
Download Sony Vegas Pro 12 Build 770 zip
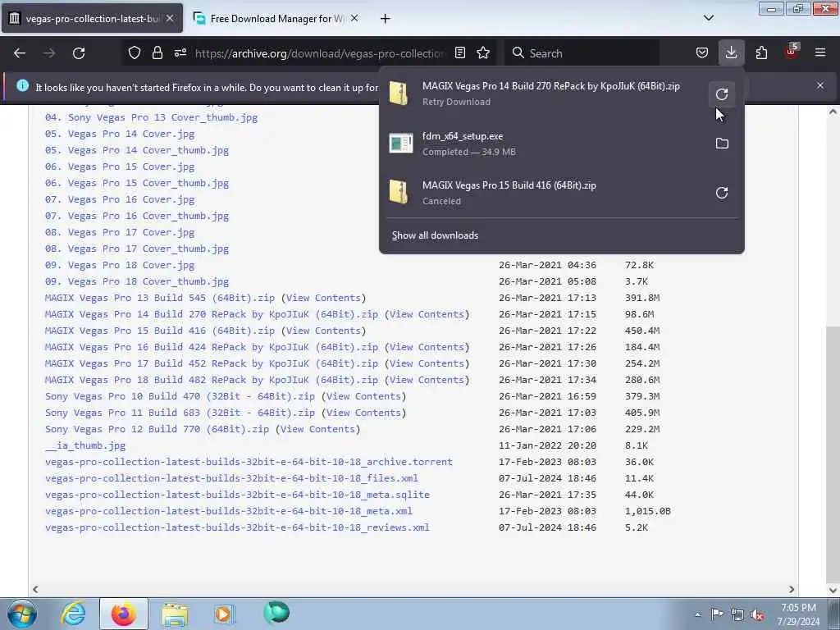[x=157, y=429]
